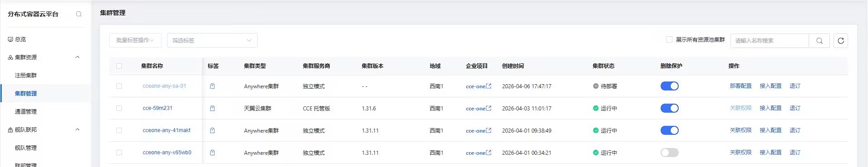Open cluster cceone-any-sa-01

pos(164,86)
